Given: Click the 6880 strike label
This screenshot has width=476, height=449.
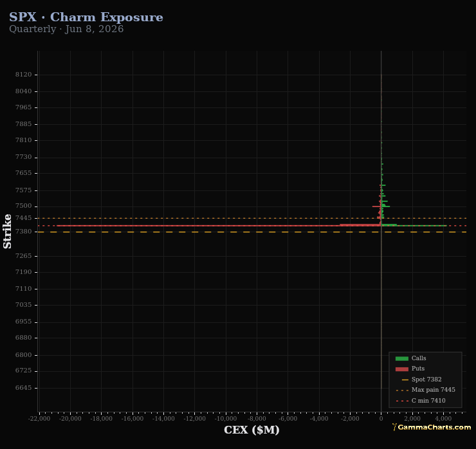Looking at the screenshot, I should coord(24,338).
